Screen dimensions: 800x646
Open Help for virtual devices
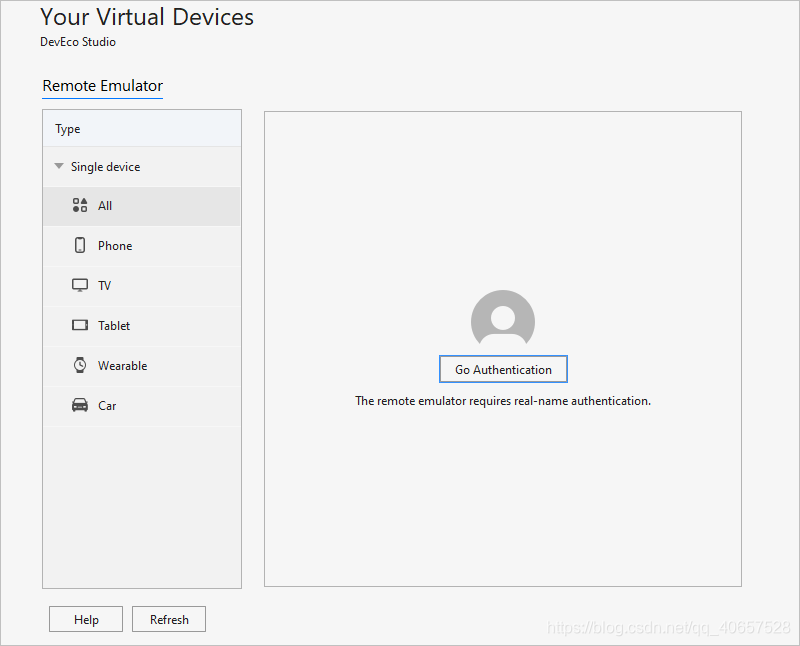[86, 619]
